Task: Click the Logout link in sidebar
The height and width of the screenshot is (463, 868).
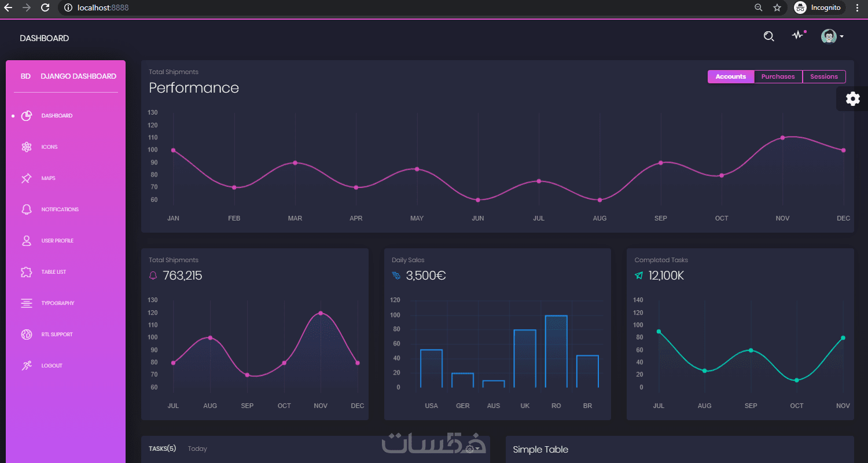Action: [52, 366]
